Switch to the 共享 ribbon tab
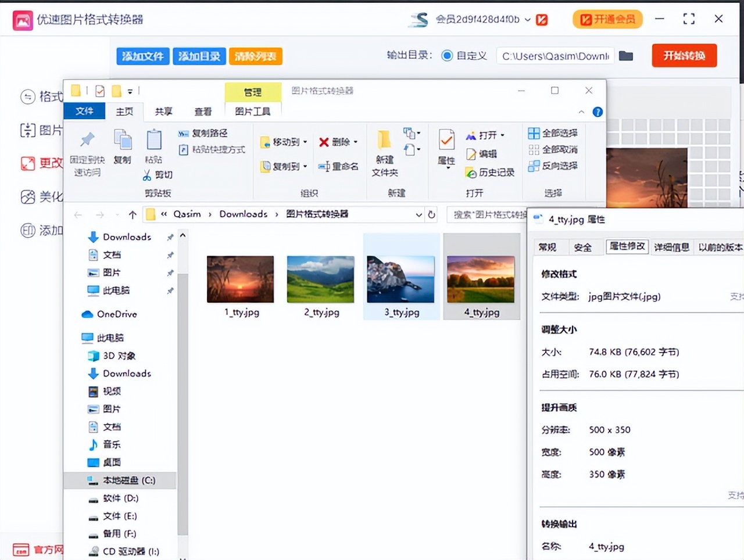This screenshot has height=560, width=744. pos(163,112)
